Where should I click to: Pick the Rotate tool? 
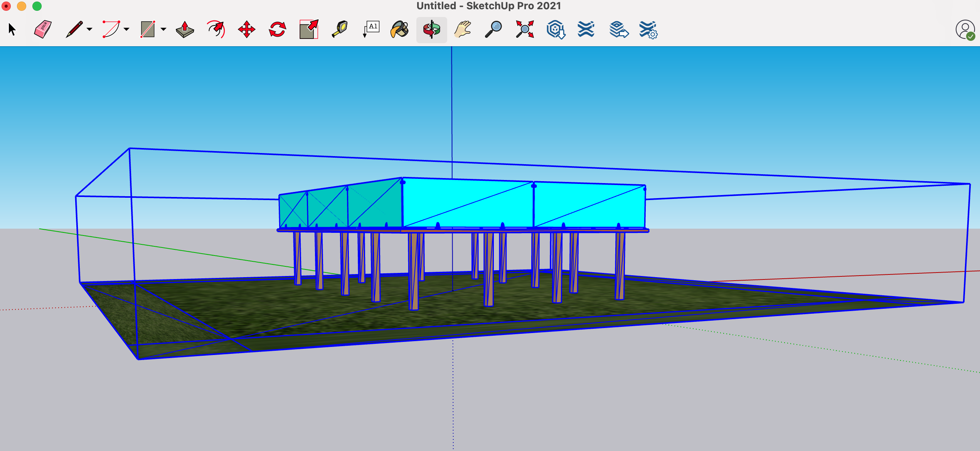[278, 29]
